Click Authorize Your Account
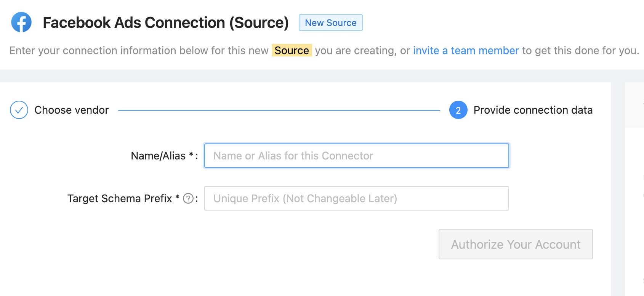644x296 pixels. pyautogui.click(x=515, y=244)
